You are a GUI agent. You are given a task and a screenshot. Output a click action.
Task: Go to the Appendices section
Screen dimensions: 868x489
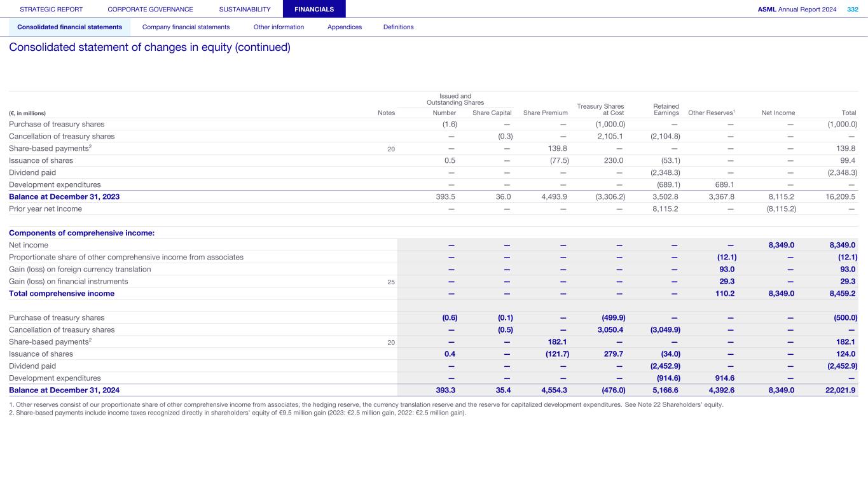344,27
